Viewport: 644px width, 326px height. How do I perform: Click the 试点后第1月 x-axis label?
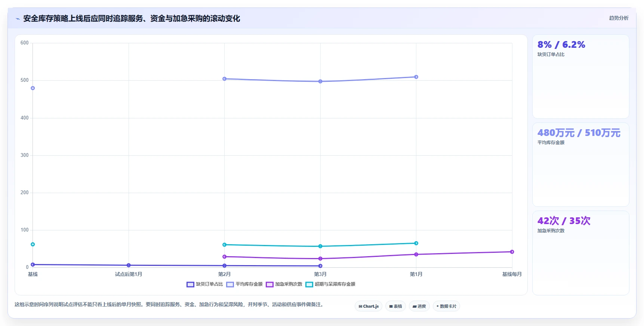pyautogui.click(x=129, y=274)
